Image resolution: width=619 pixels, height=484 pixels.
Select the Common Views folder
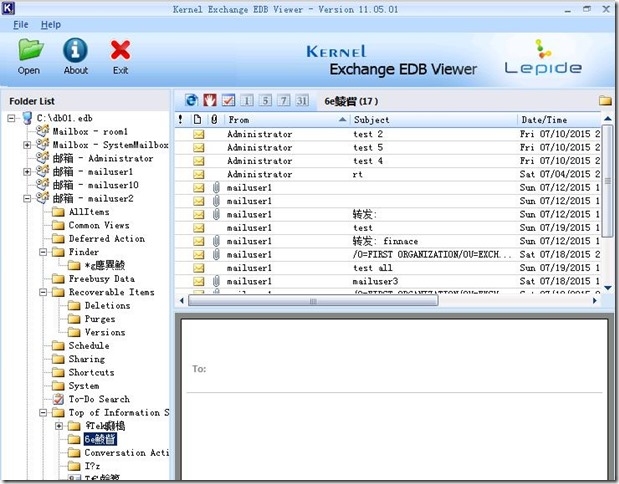[x=99, y=225]
